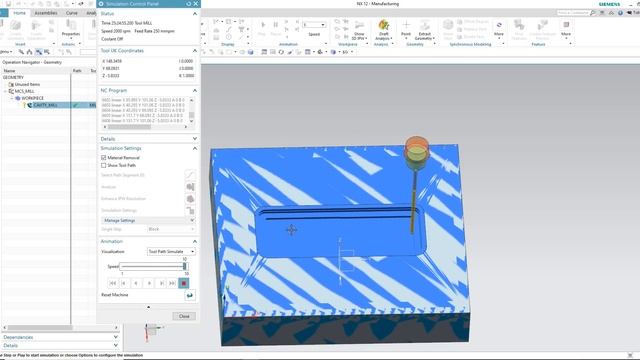This screenshot has width=640, height=360.
Task: Click Help icon at top right
Action: pyautogui.click(x=620, y=13)
